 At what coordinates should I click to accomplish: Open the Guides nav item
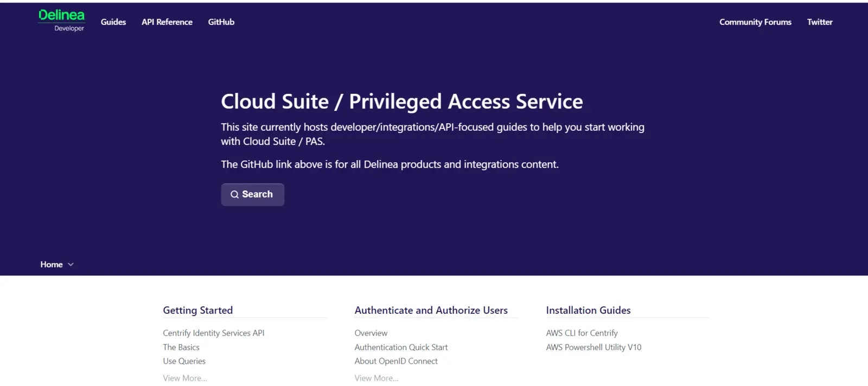pyautogui.click(x=113, y=22)
